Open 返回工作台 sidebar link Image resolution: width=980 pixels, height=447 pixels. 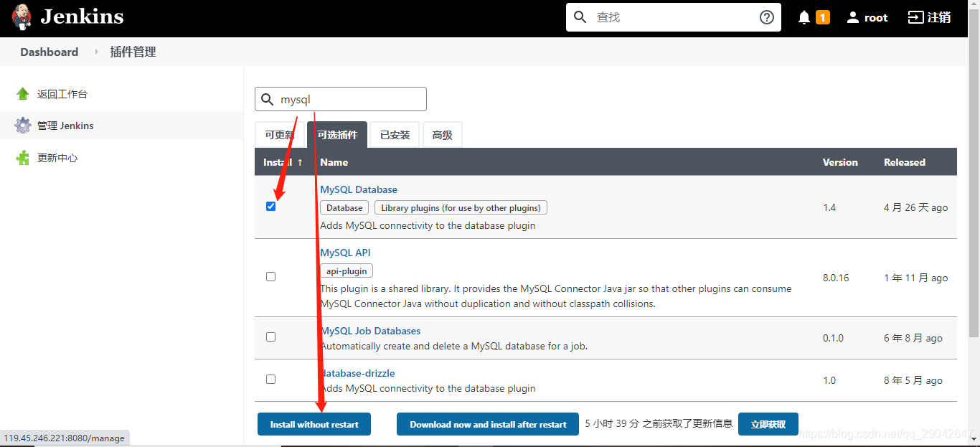62,94
